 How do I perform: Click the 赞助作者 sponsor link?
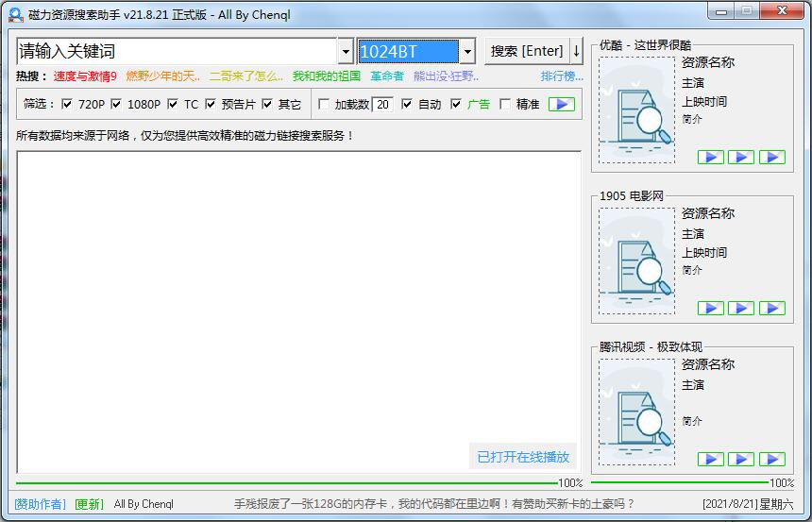coord(41,504)
